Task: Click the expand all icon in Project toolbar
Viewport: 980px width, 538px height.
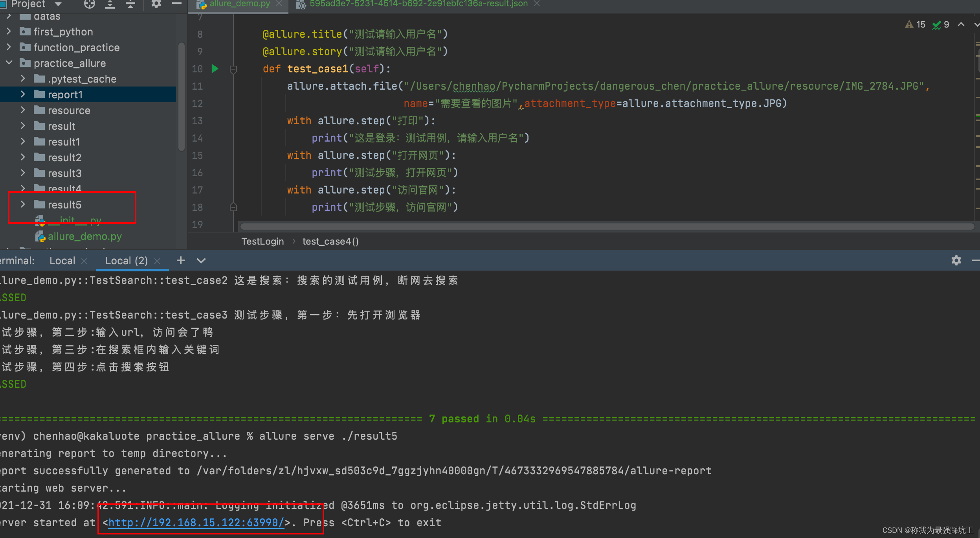Action: [110, 4]
